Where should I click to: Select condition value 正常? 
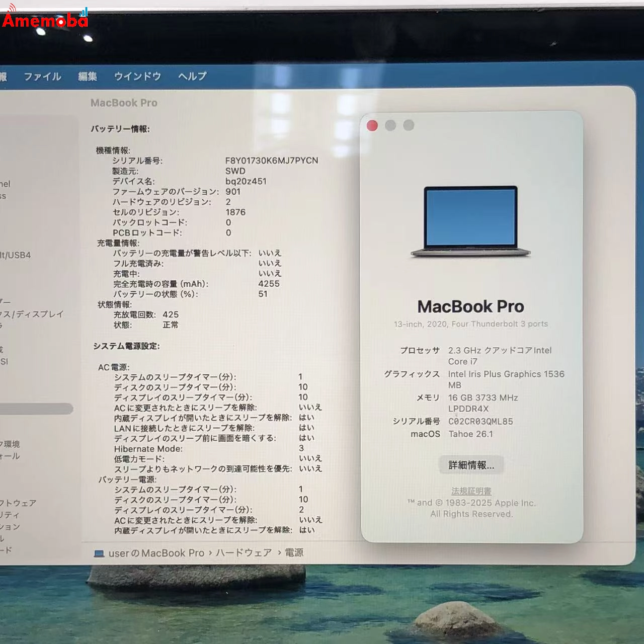point(171,325)
